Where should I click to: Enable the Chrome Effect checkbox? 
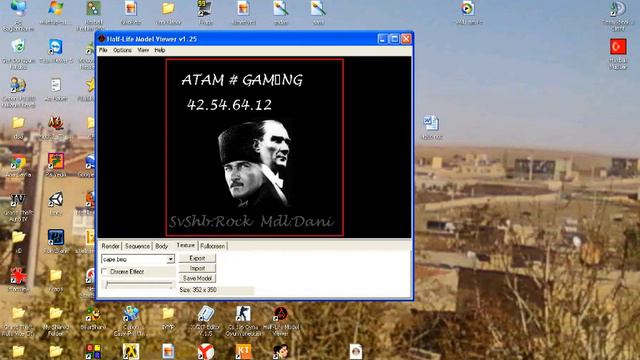point(104,271)
